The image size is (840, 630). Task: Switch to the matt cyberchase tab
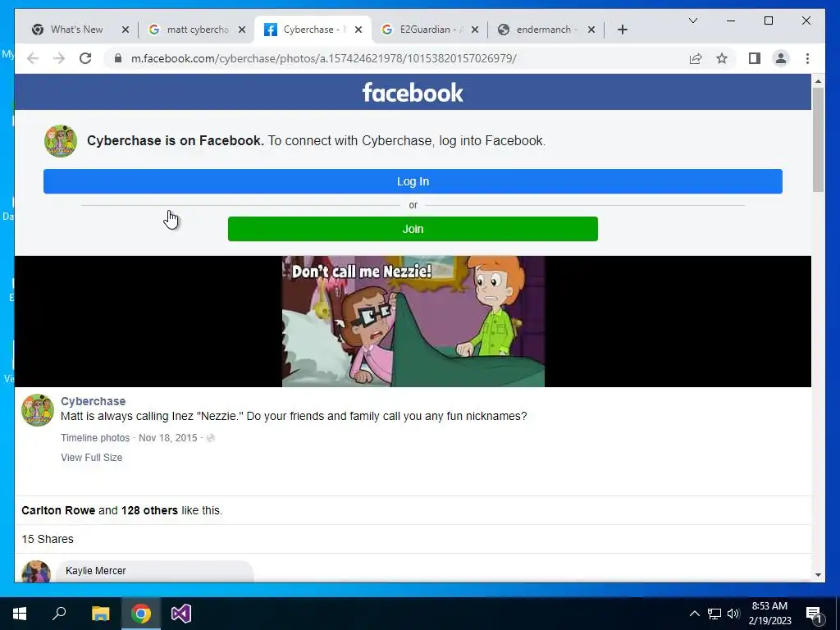point(197,30)
